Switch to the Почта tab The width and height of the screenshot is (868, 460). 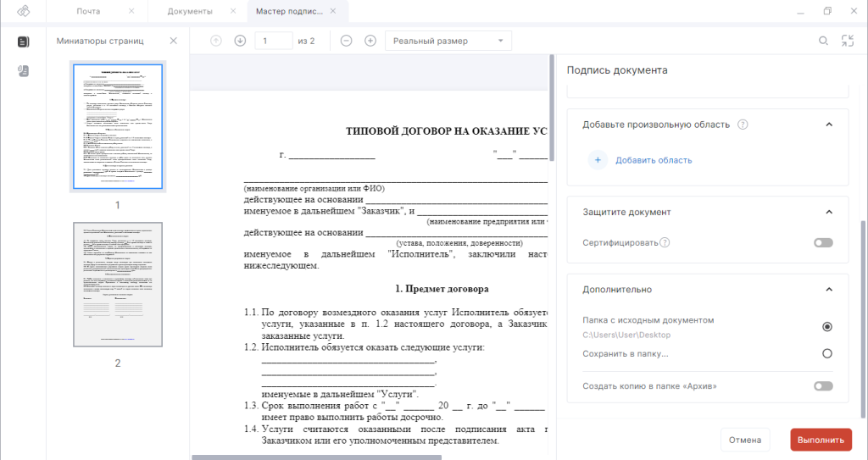(x=88, y=11)
